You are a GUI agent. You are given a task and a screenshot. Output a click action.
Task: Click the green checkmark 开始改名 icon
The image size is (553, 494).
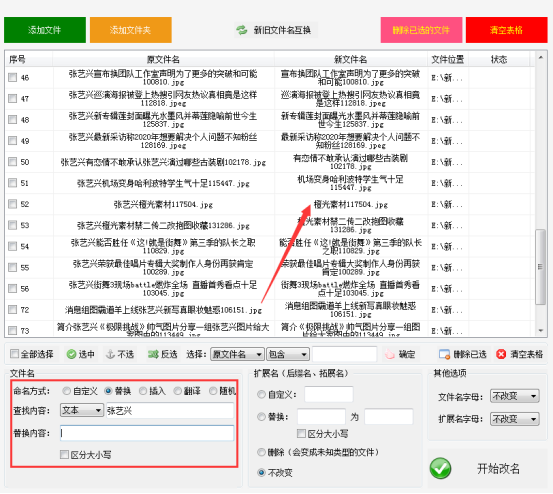[x=440, y=469]
